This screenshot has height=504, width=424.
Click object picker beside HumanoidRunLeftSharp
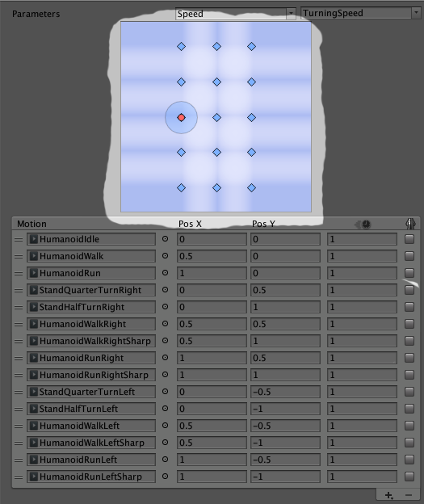(x=165, y=477)
